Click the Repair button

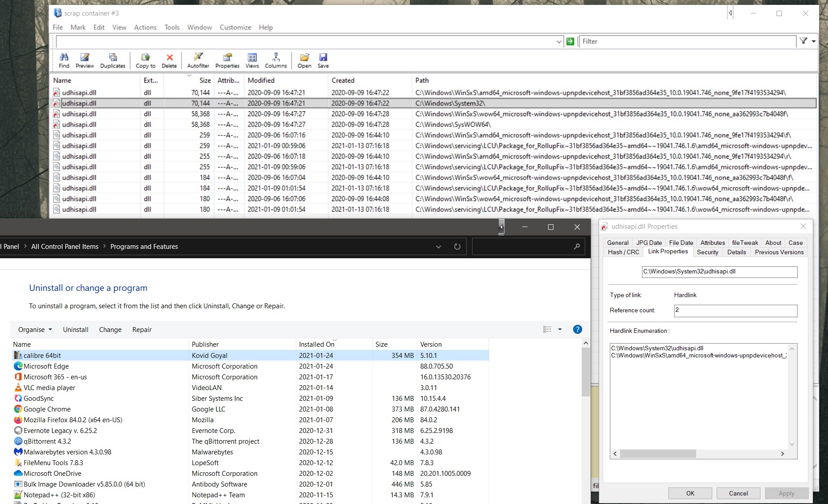point(142,329)
